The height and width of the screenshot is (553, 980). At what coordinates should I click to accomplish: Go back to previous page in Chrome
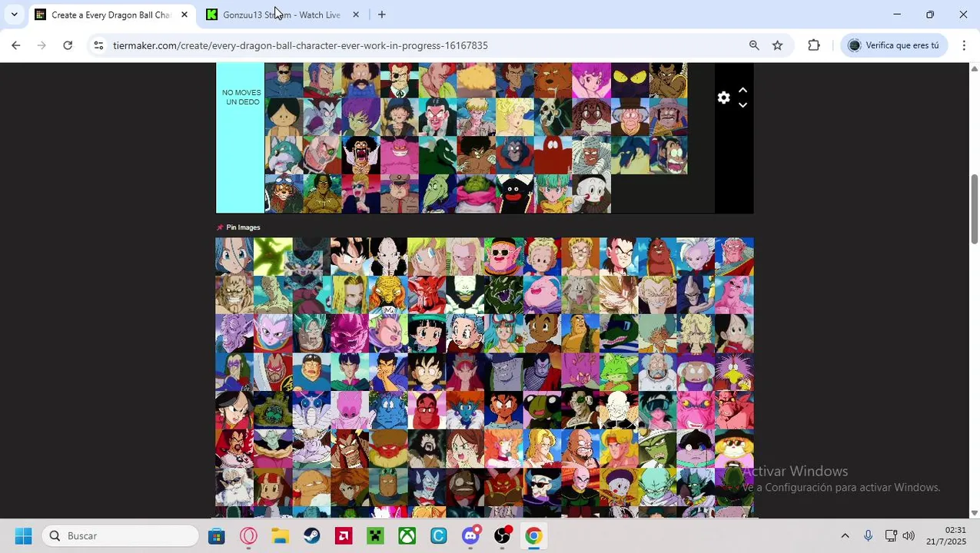click(x=15, y=45)
